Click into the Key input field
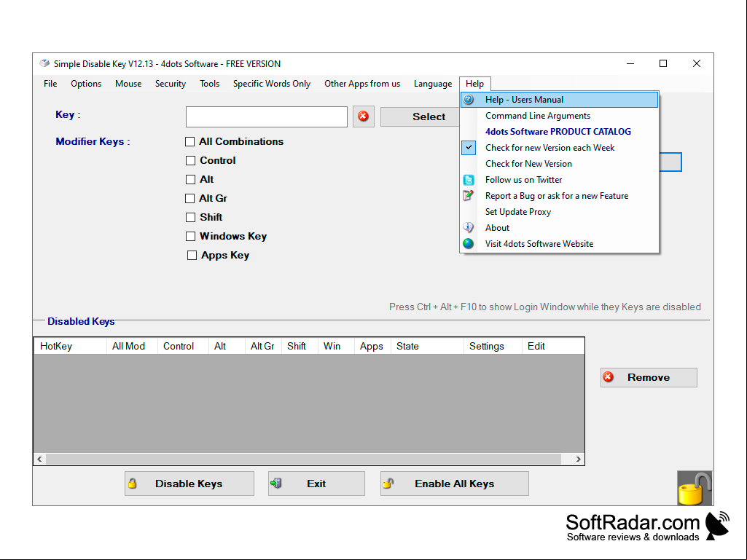Screen dimensions: 747x560 [x=266, y=117]
